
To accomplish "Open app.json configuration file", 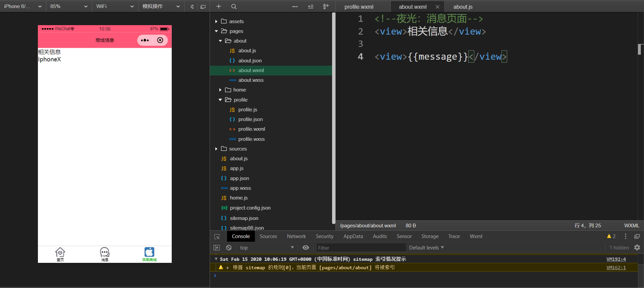I will tap(239, 178).
